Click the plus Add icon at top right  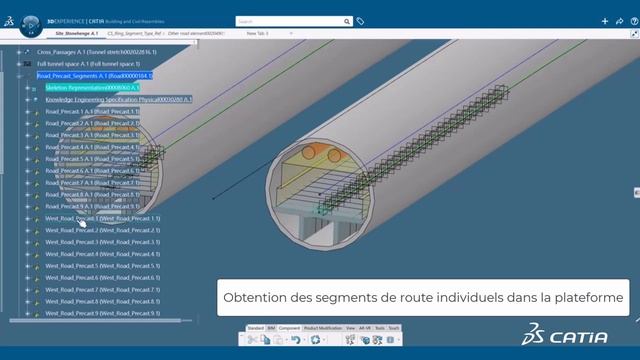(605, 21)
